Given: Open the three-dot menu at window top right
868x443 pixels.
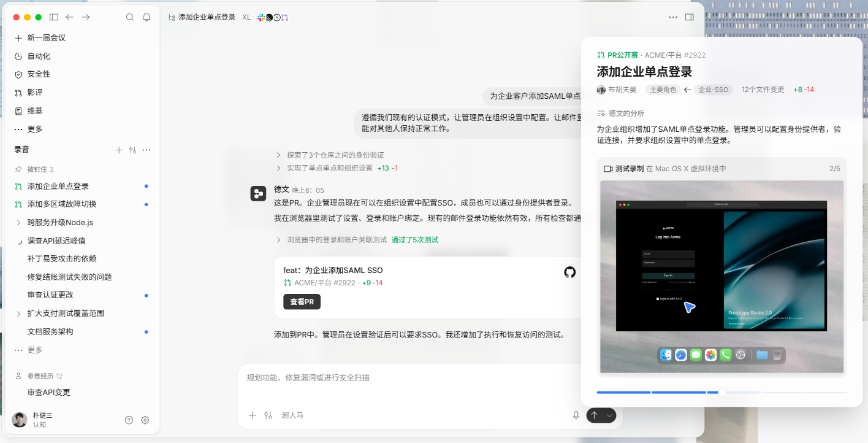Looking at the screenshot, I should tap(673, 17).
